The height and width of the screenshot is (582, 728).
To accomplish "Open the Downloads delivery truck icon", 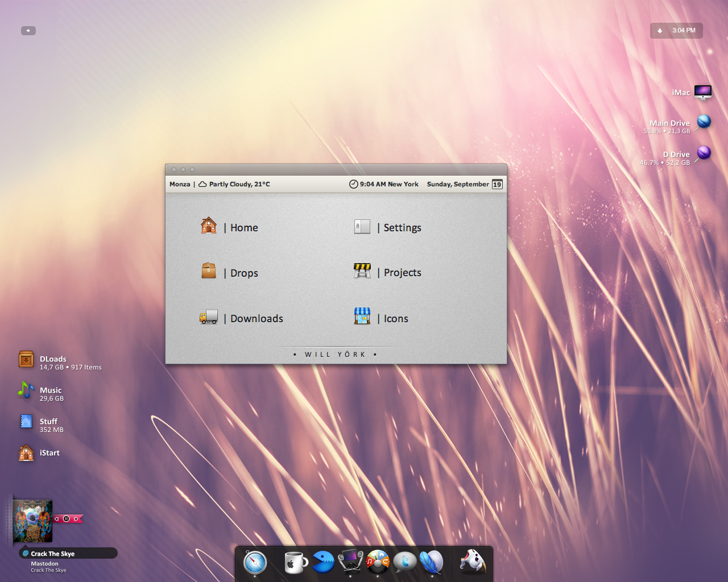I will (209, 317).
